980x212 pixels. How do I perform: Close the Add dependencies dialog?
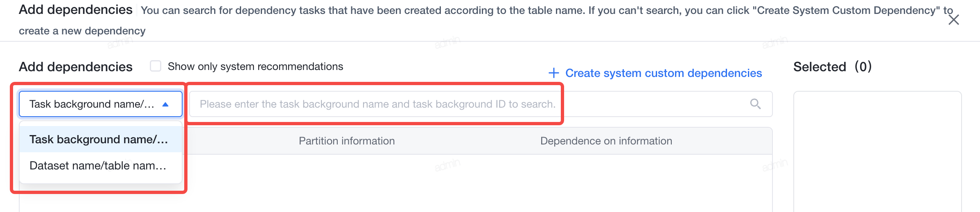pos(954,20)
